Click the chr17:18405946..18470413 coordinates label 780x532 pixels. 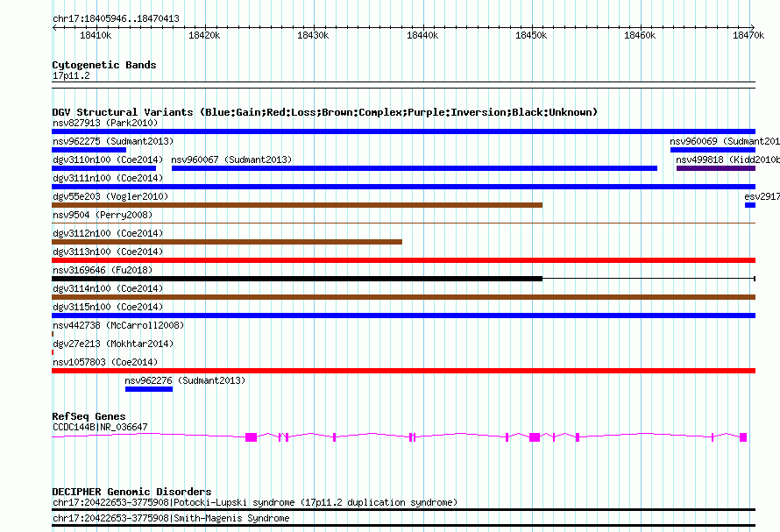pos(116,19)
